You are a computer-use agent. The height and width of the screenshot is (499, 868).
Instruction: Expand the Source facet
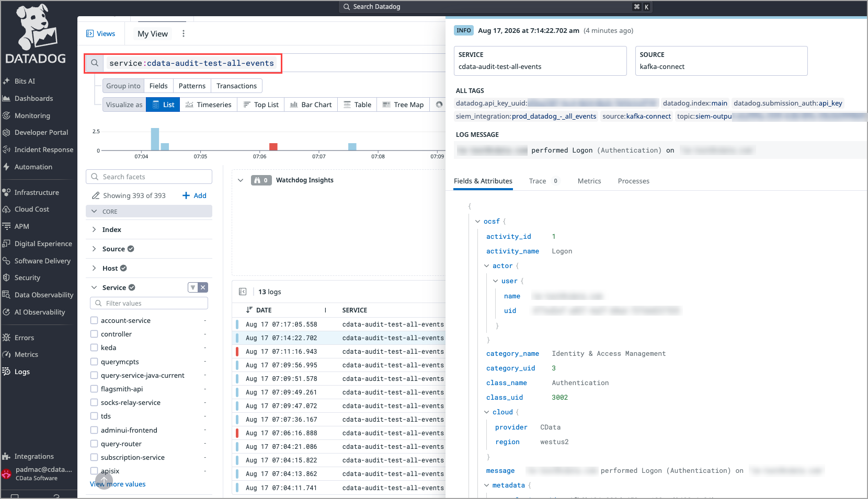coord(94,249)
